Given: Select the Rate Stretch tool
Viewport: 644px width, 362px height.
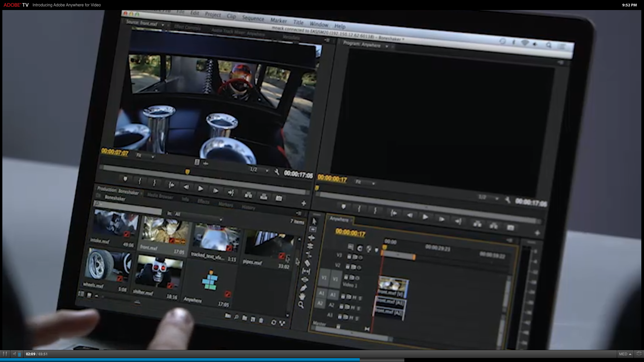Looking at the screenshot, I should pos(309,255).
